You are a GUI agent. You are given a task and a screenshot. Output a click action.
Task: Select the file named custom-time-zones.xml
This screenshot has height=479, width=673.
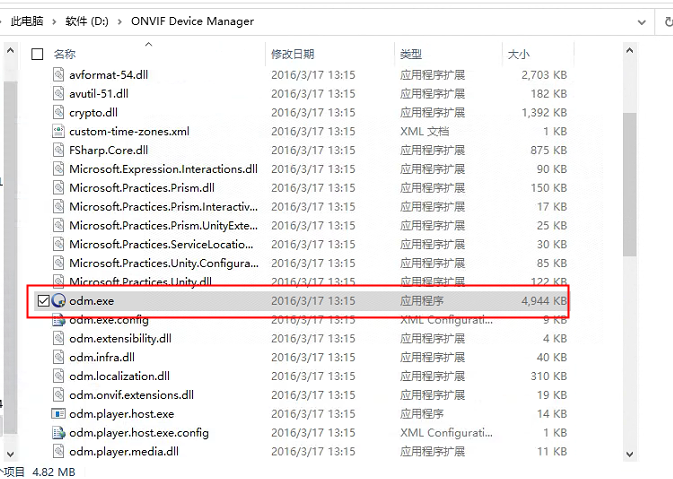coord(129,131)
